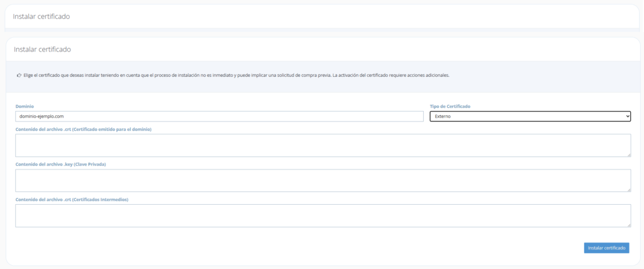Focus the domain certificate .crt text area
This screenshot has height=269, width=644.
(322, 145)
